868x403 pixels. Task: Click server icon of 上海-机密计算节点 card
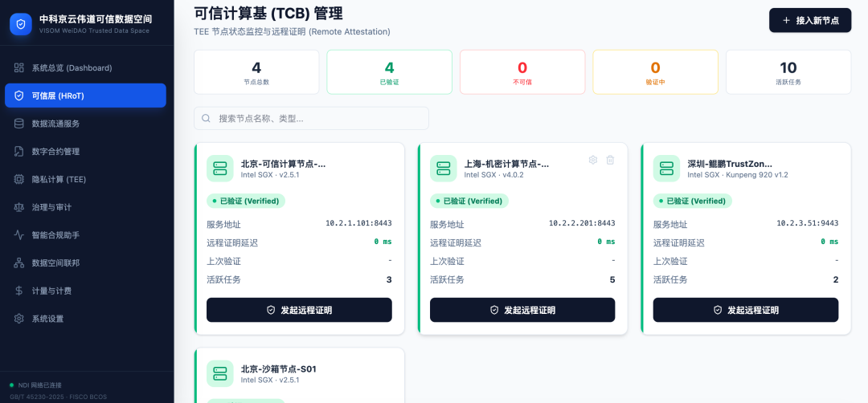444,168
